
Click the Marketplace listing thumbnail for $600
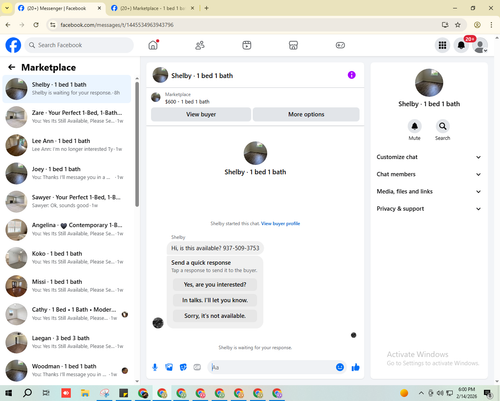point(156,97)
